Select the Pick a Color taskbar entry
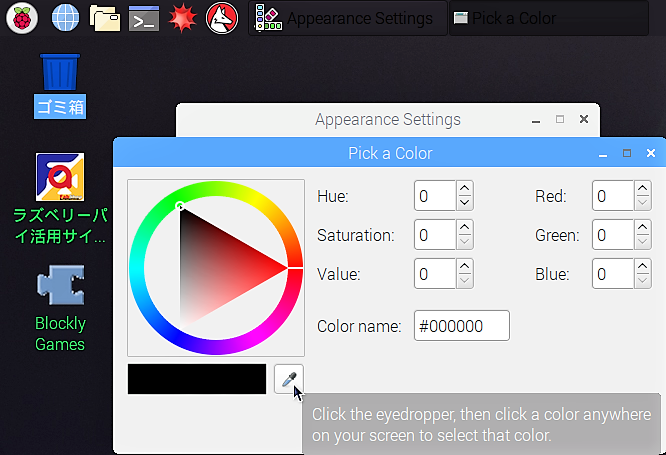This screenshot has height=455, width=666. coord(549,18)
